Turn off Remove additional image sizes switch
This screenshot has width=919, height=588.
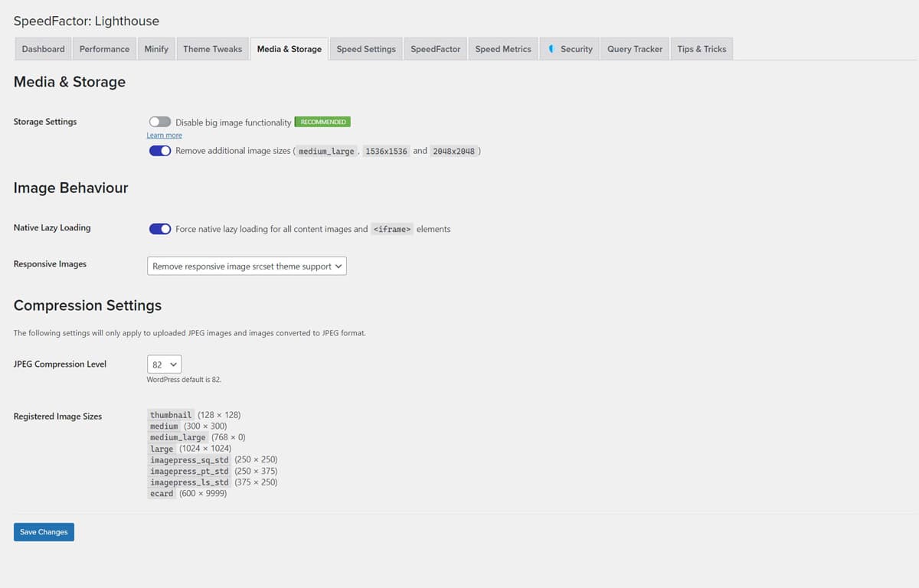(x=160, y=151)
